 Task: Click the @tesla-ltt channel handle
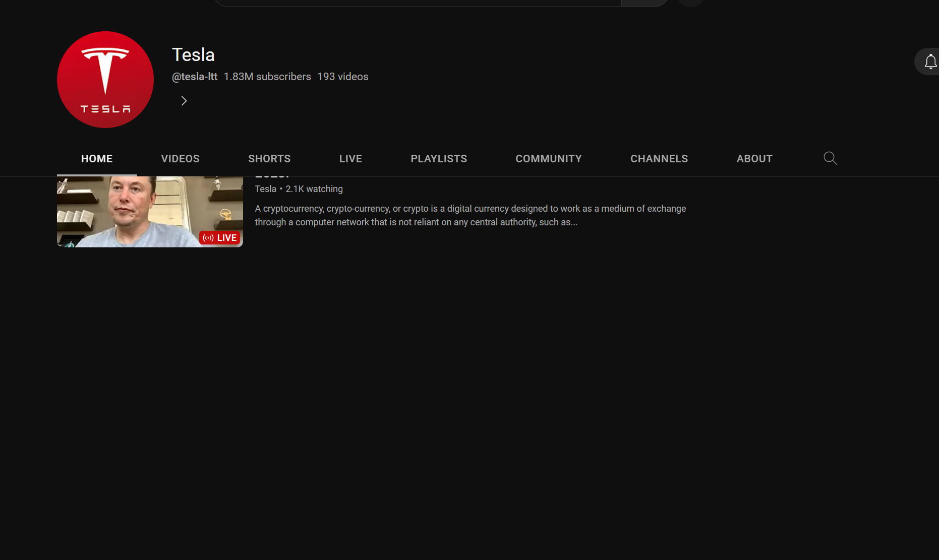coord(195,77)
